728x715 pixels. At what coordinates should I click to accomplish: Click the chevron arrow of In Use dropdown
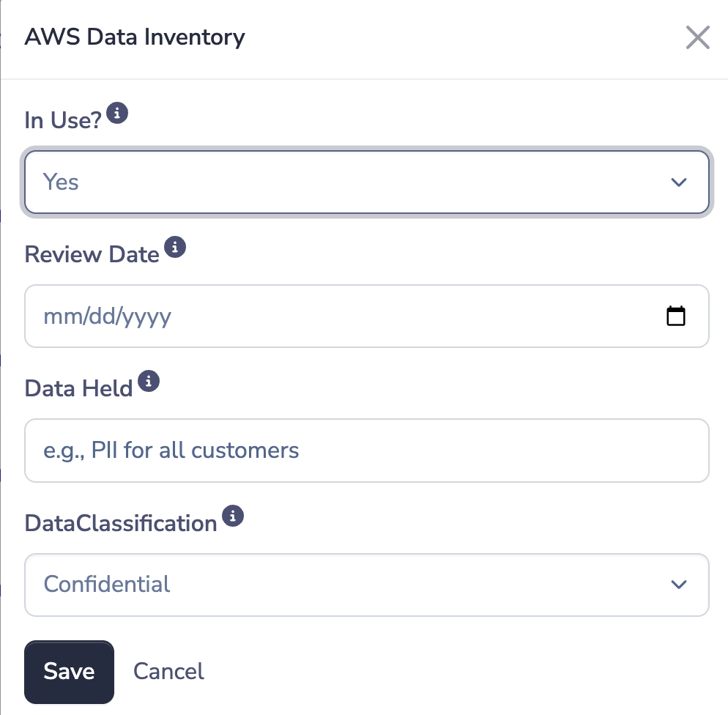(678, 182)
